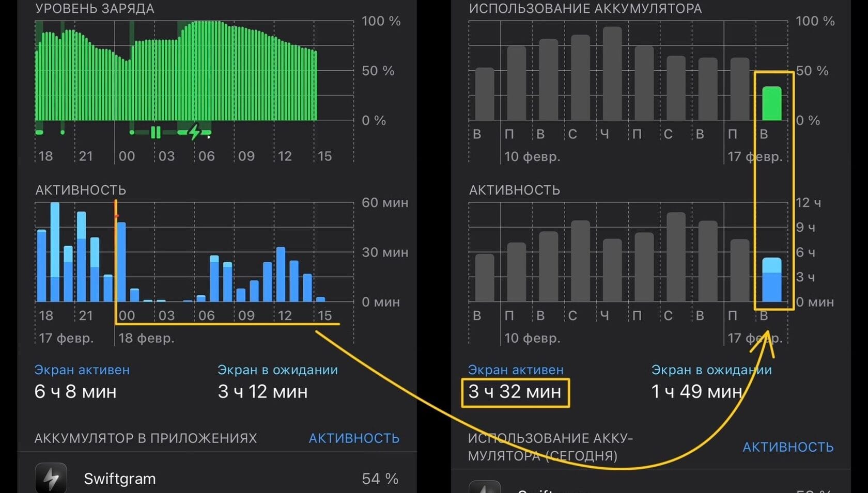
Task: Select the activity bar just after 00 on left graph
Action: 121,262
